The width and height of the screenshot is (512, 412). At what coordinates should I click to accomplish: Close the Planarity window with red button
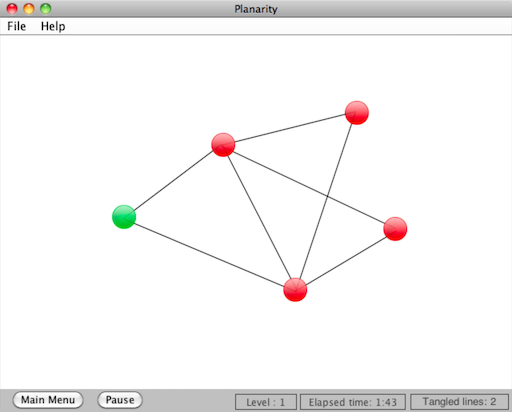coord(12,9)
